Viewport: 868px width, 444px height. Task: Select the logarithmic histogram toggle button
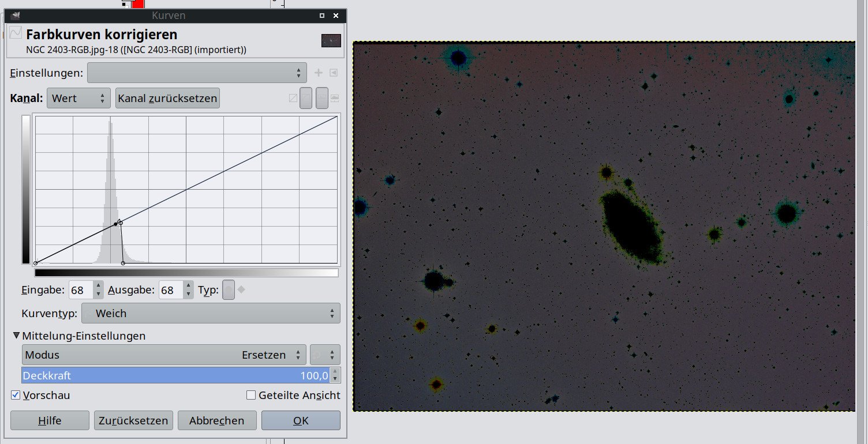pos(322,98)
